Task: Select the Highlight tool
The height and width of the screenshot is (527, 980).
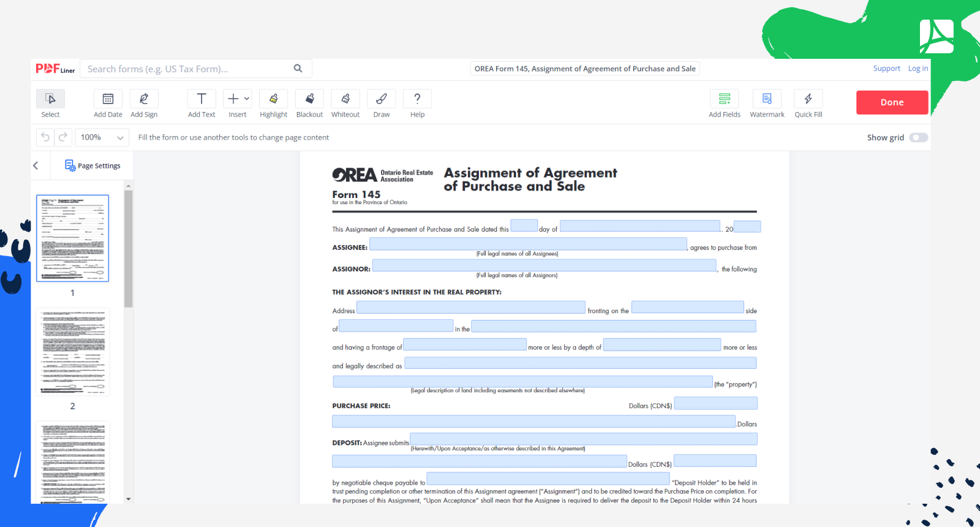Action: (273, 104)
